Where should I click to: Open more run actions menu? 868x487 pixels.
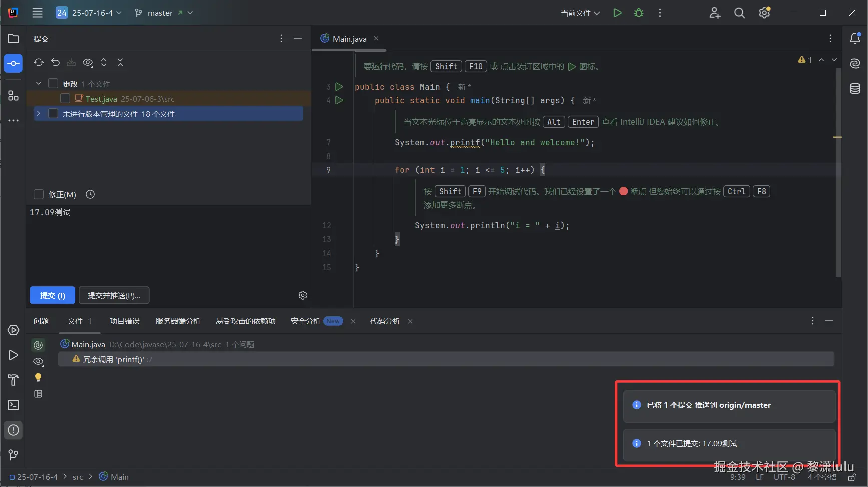[x=660, y=13]
